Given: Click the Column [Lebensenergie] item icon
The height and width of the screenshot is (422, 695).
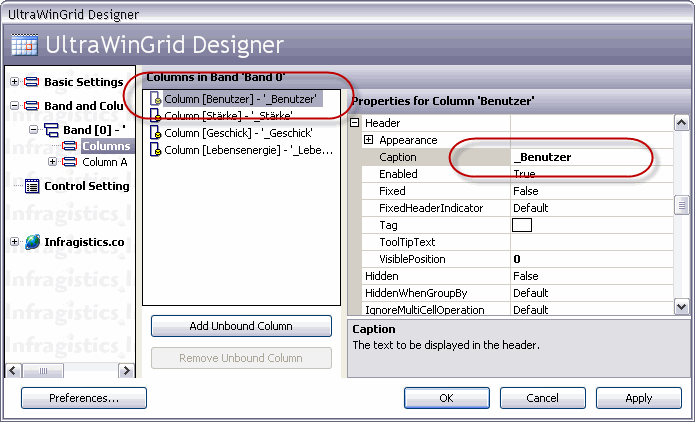Looking at the screenshot, I should pos(155,150).
